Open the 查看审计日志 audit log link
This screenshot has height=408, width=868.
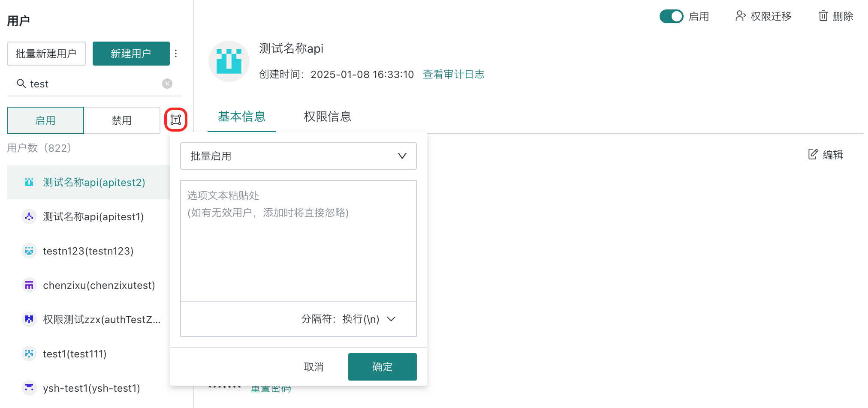453,75
